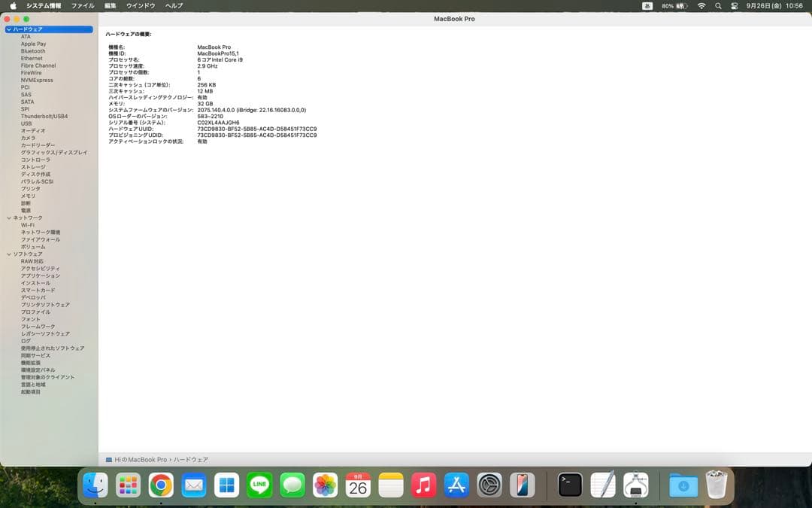Click the App Store Dock icon
The width and height of the screenshot is (812, 508).
coord(456,485)
